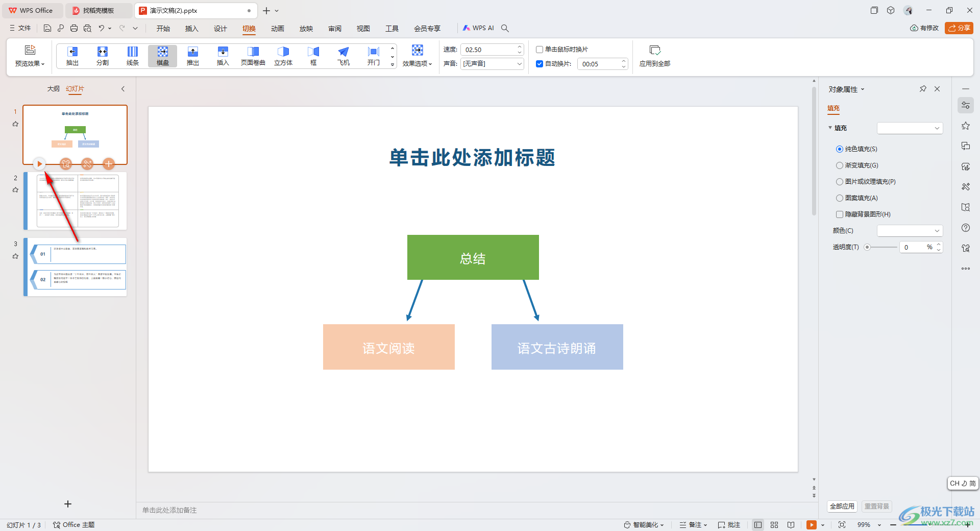
Task: Open the 插入 ribbon tab
Action: tap(192, 29)
